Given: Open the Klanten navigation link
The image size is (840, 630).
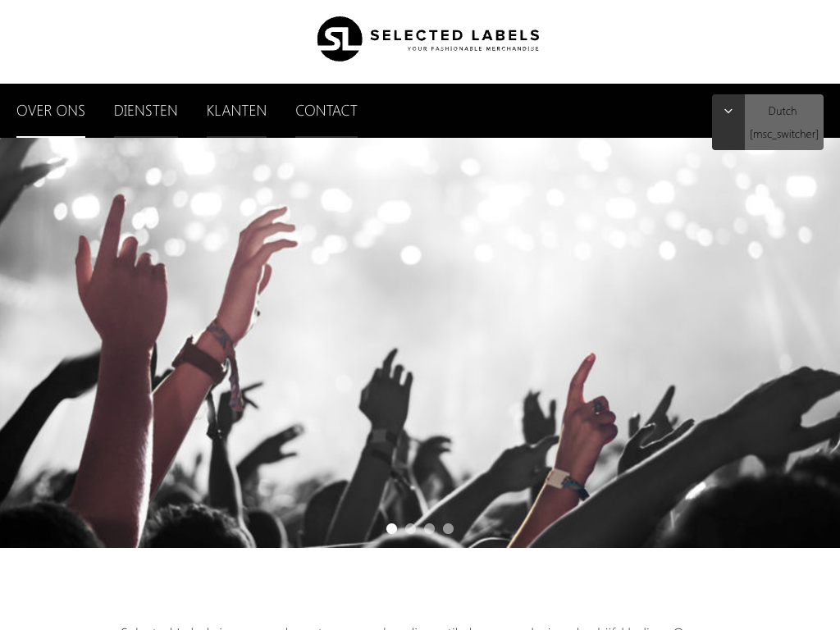Looking at the screenshot, I should coord(236,111).
